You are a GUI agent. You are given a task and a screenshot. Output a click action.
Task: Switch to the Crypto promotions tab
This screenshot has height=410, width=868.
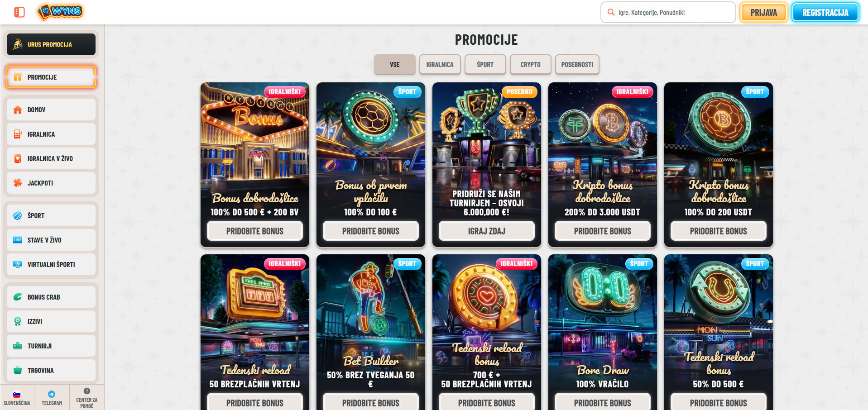point(530,65)
